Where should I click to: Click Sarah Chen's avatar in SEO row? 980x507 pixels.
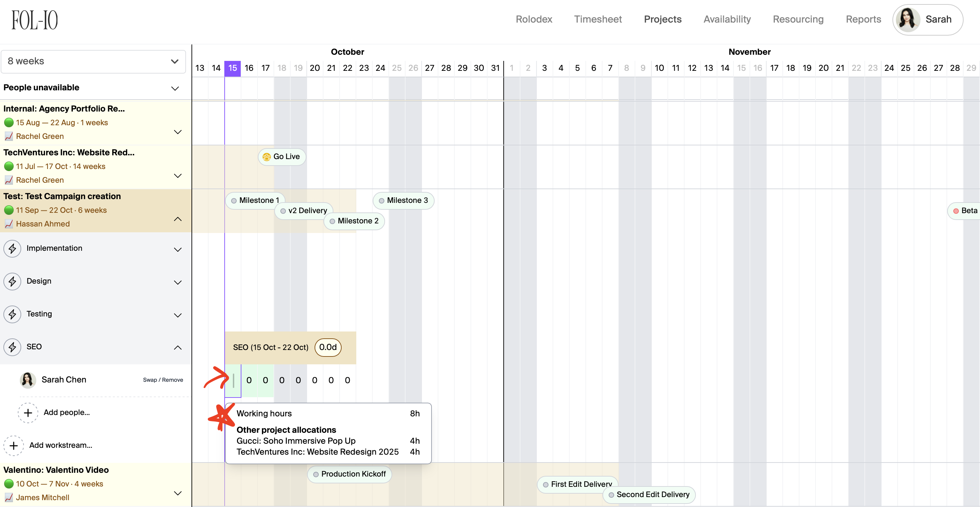pyautogui.click(x=28, y=380)
